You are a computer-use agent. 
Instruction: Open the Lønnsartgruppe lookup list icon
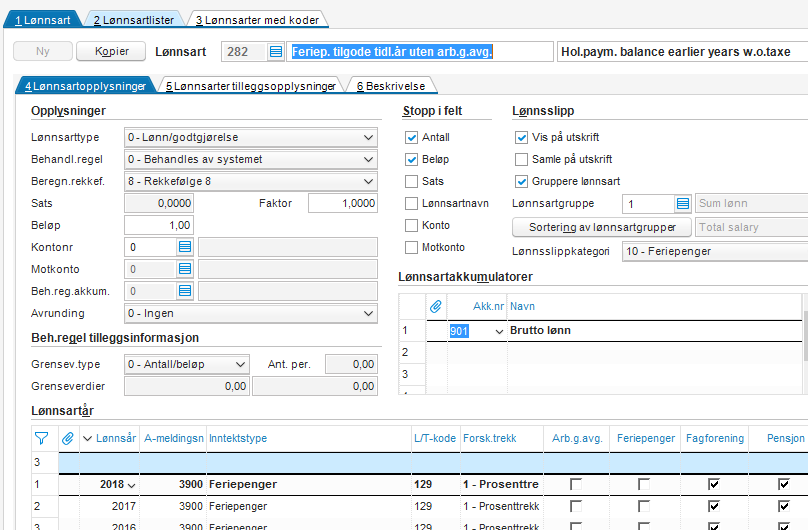coord(683,203)
